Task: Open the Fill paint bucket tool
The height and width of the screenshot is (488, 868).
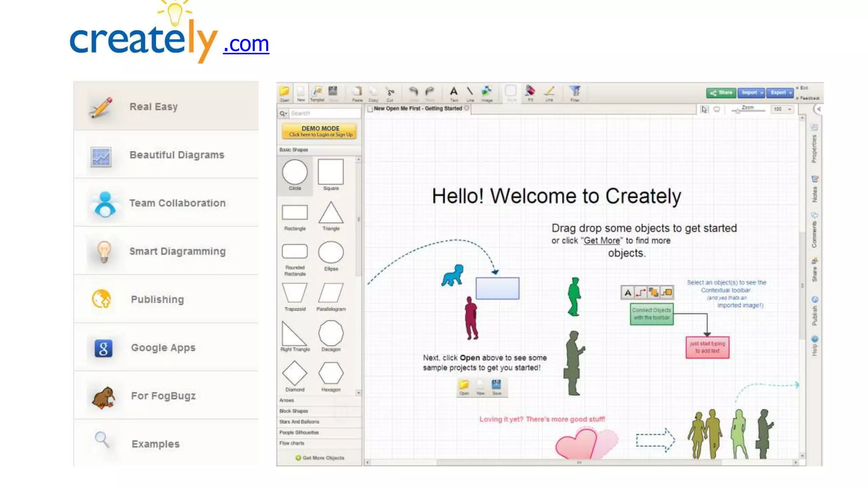Action: point(530,91)
